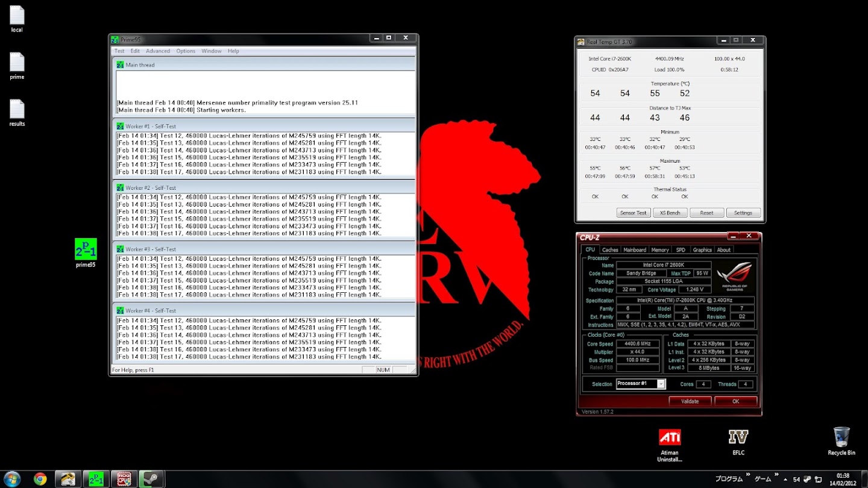Select the 'prime' text file desktop icon
Screen dimensions: 868x488
tap(17, 66)
